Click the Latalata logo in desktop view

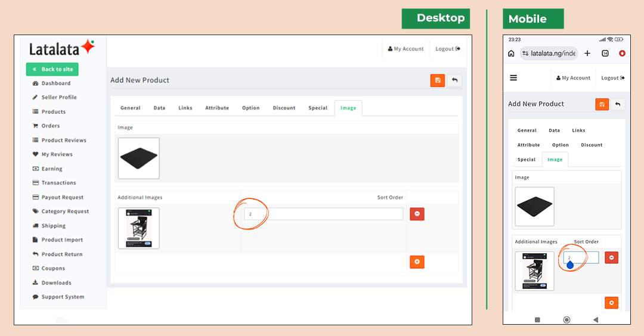(62, 48)
